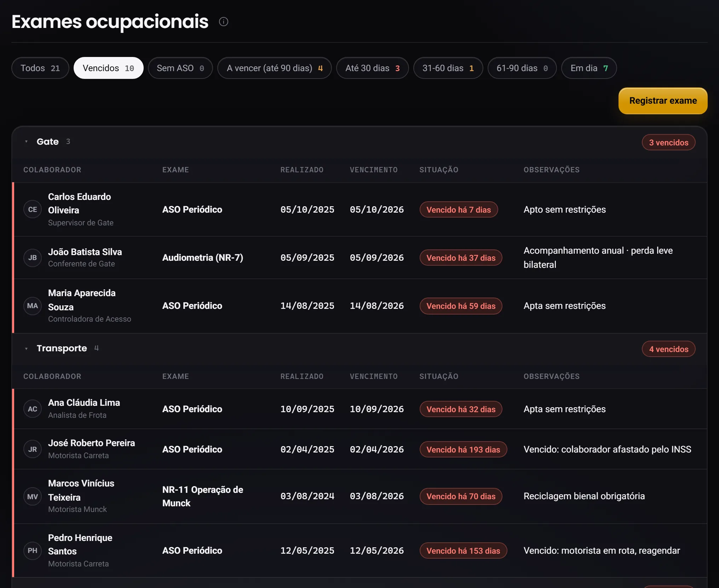Select the MA avatar for Maria Aparecida
The image size is (719, 588).
pos(33,306)
